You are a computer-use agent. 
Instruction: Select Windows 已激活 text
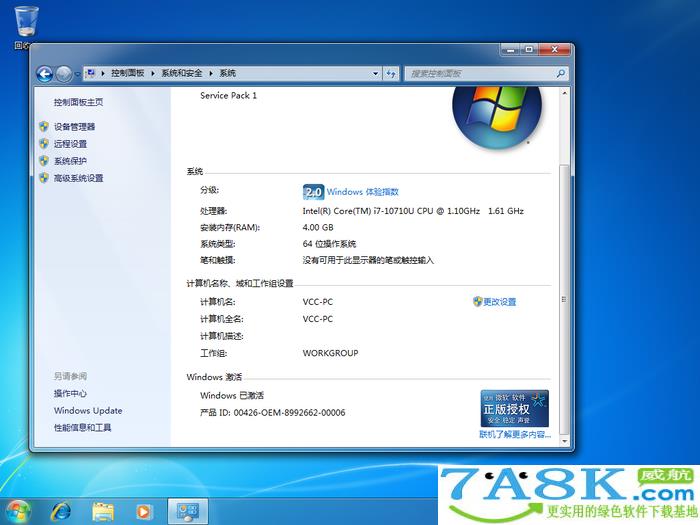232,396
